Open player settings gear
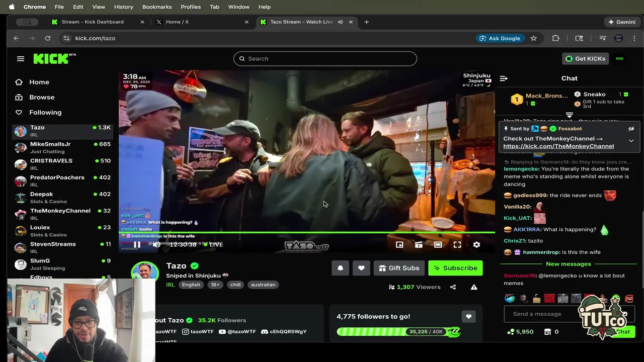 pyautogui.click(x=476, y=244)
